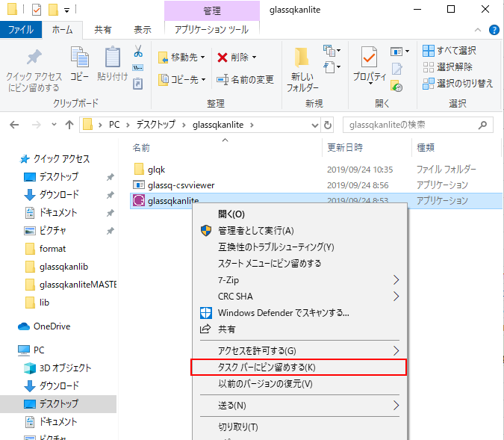
Task: Collapse the ribbon with the chevron
Action: coord(478,30)
